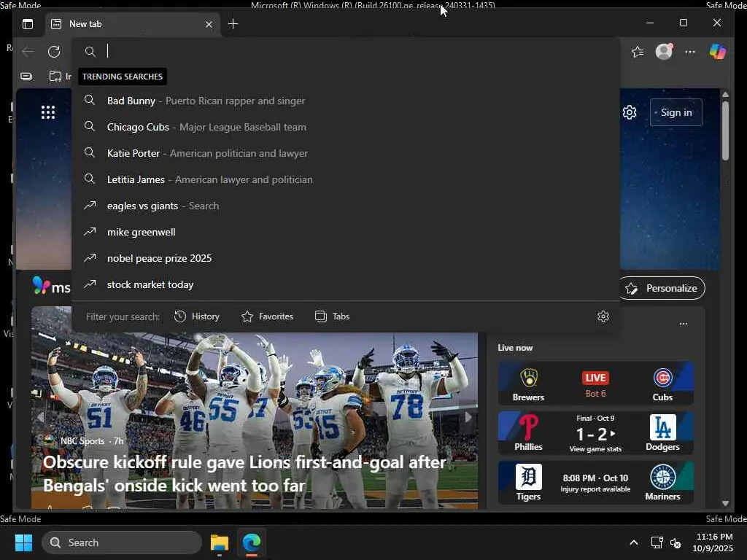
Task: Select Chicago Cubs suggestion
Action: click(346, 127)
